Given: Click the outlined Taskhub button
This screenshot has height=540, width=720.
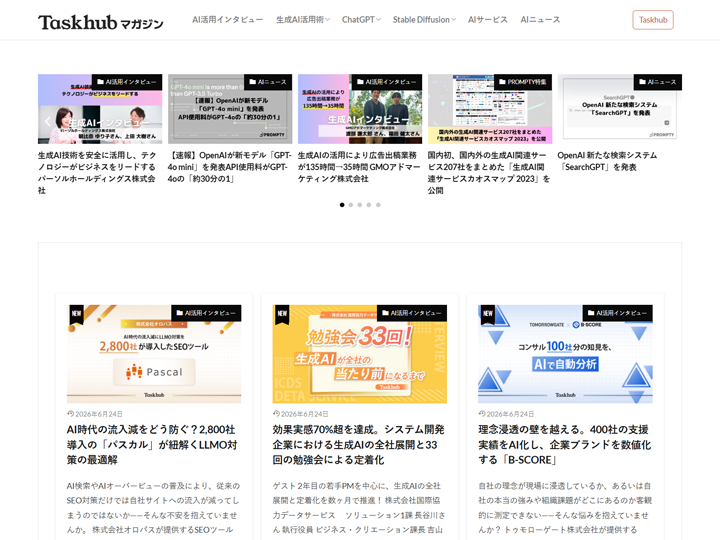Looking at the screenshot, I should [x=653, y=20].
